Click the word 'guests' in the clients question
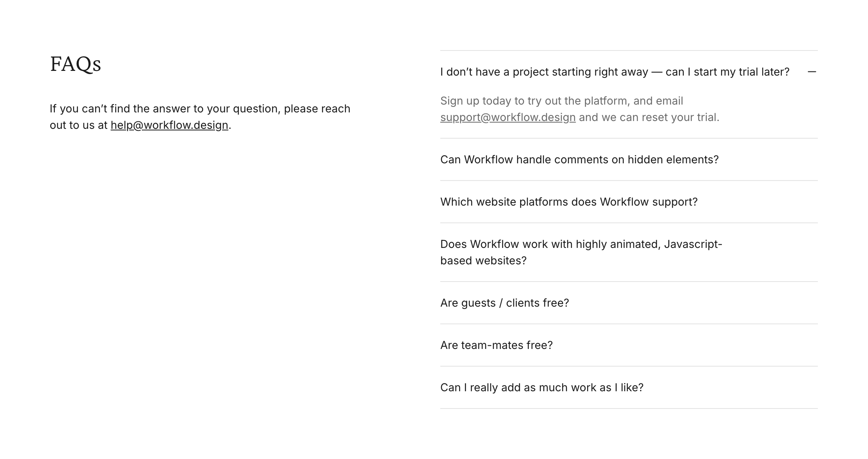 pos(478,303)
